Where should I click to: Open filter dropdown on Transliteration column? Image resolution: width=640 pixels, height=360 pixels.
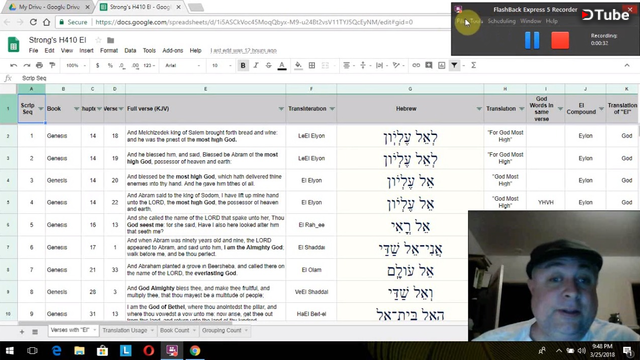click(332, 109)
